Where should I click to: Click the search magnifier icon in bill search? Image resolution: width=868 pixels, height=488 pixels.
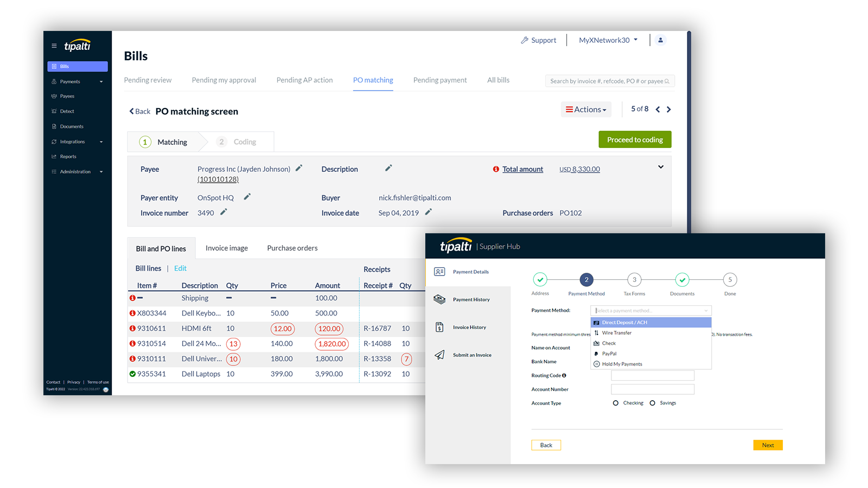[x=667, y=81]
